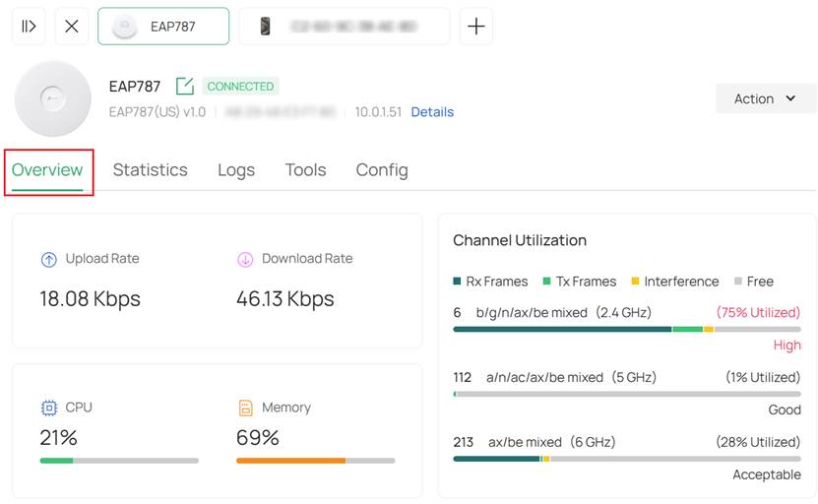The image size is (818, 504).
Task: Edit the EAP787 device name with the pencil icon
Action: (185, 86)
